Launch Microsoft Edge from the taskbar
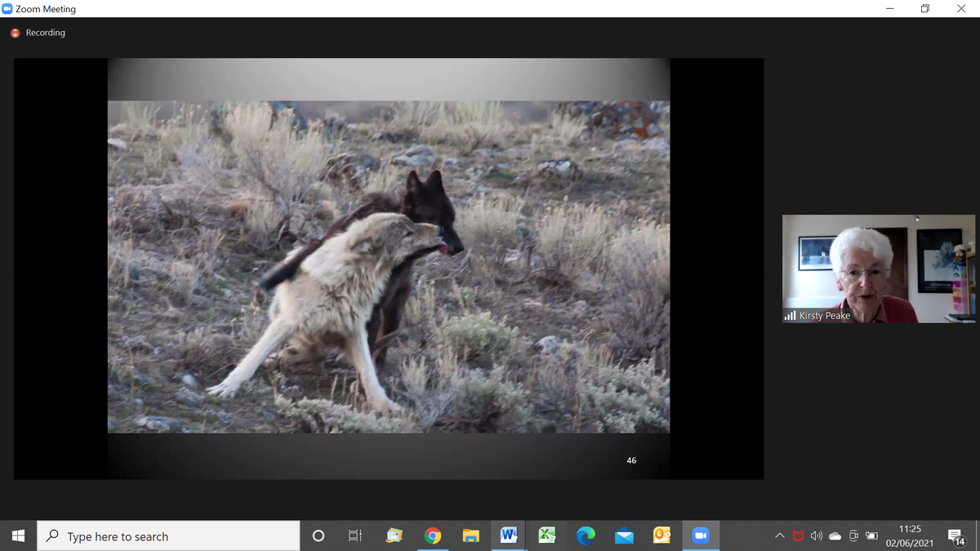Image resolution: width=980 pixels, height=551 pixels. coord(586,535)
